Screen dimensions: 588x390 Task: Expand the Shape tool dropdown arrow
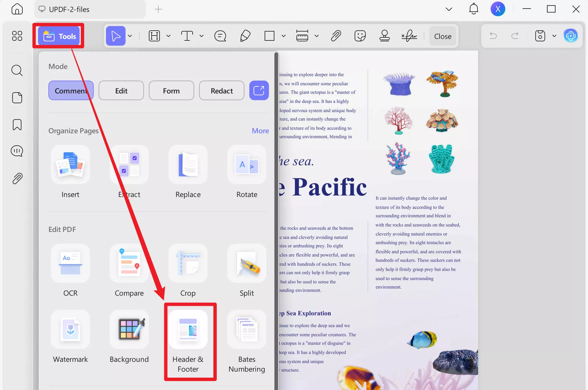pyautogui.click(x=283, y=36)
